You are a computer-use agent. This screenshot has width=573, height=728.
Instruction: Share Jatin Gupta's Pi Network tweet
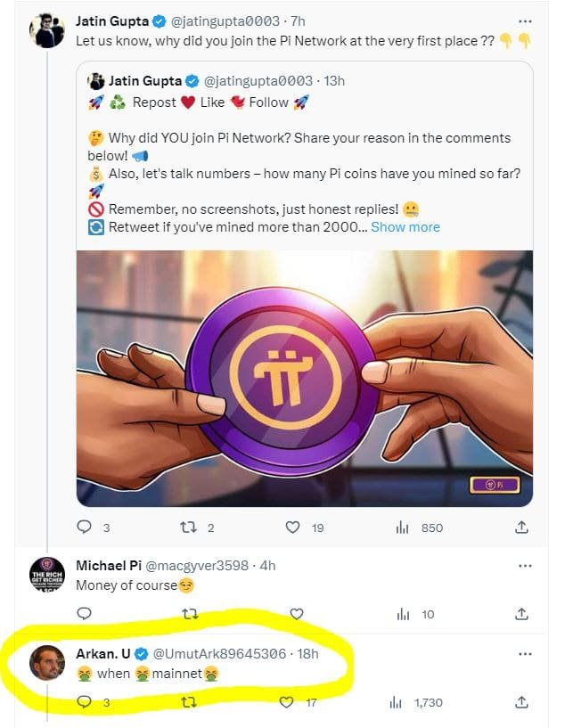(x=522, y=528)
